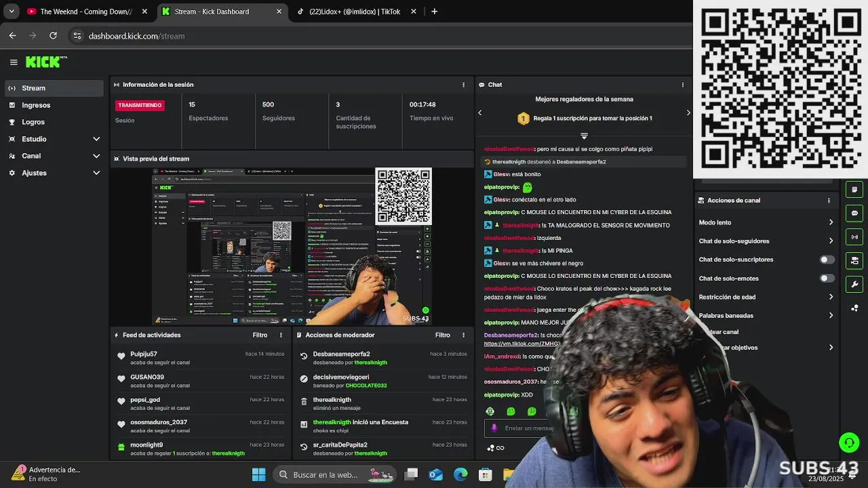868x488 pixels.
Task: Select the Stream - Kick Dashboard tab
Action: [x=222, y=12]
